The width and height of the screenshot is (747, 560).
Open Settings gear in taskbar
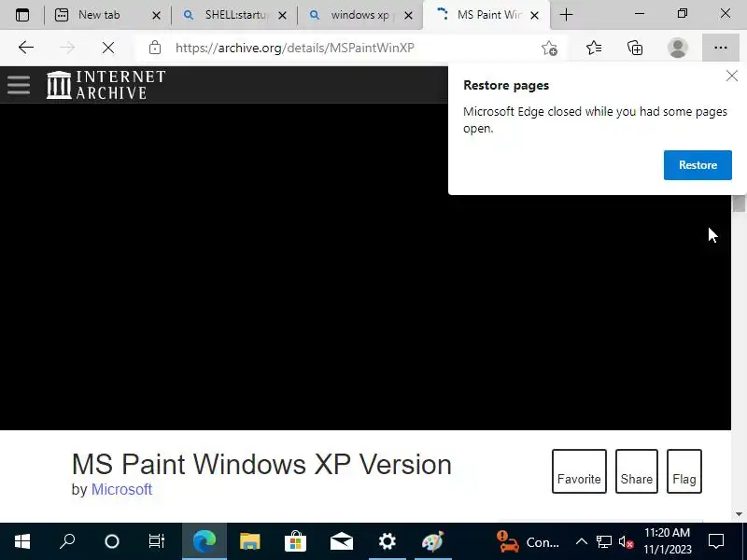[387, 541]
